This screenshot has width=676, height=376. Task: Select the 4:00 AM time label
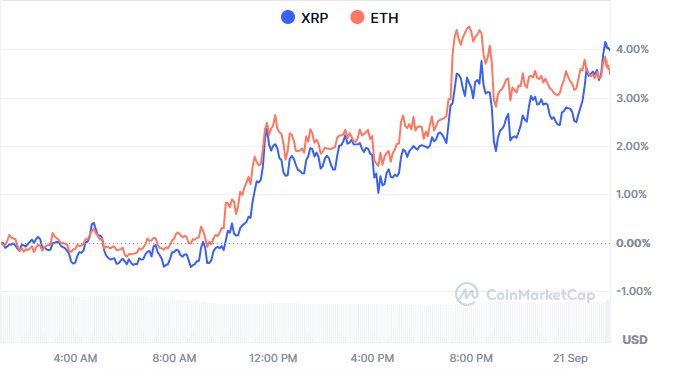point(75,358)
